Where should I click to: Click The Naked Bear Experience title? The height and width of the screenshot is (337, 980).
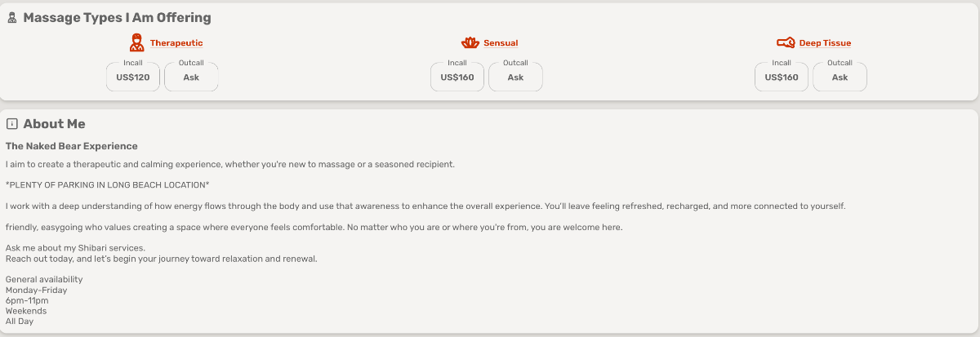point(72,146)
